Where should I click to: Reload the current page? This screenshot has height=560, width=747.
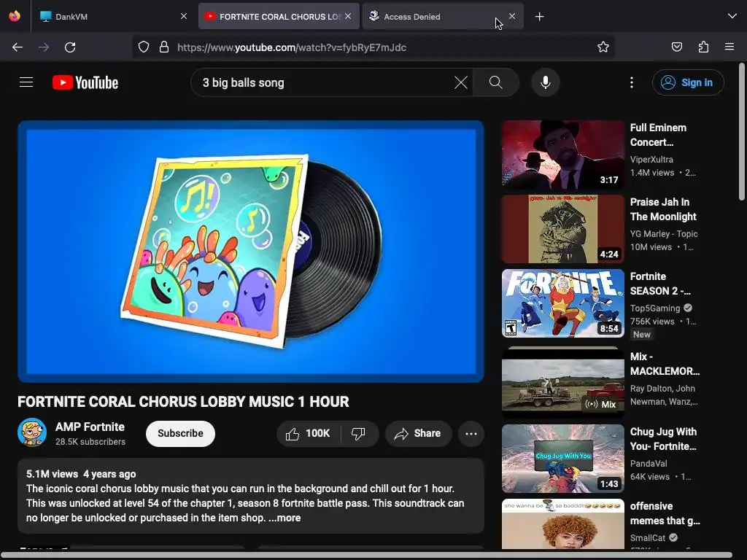pyautogui.click(x=70, y=47)
